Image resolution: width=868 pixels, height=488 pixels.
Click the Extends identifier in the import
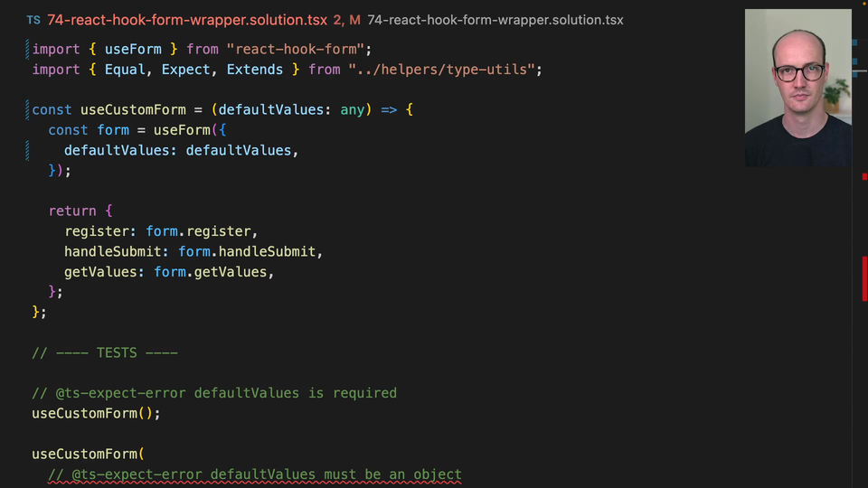[255, 70]
